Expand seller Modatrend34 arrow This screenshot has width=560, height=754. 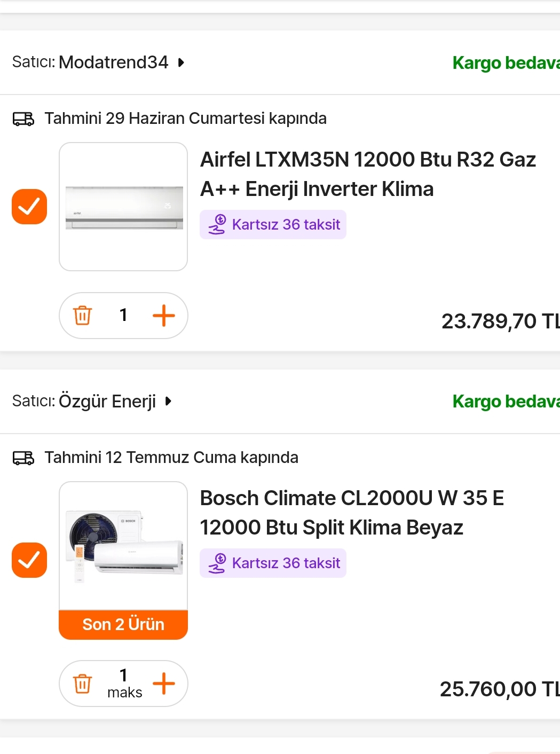click(182, 62)
